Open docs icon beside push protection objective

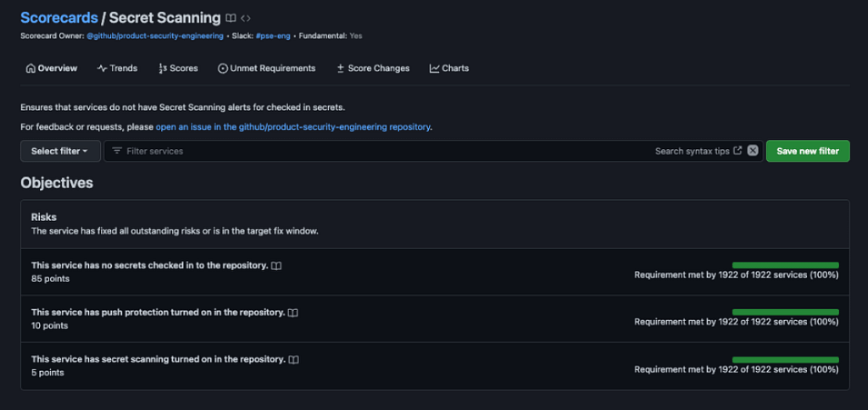[293, 313]
